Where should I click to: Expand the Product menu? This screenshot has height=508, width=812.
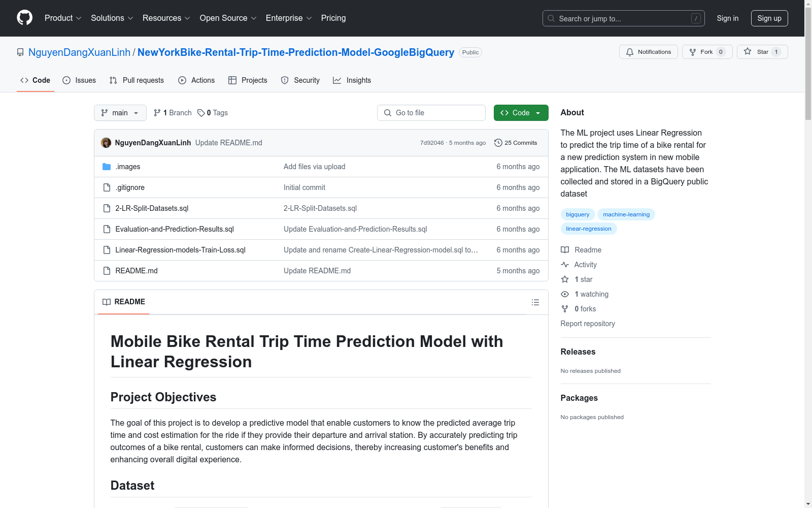[63, 18]
